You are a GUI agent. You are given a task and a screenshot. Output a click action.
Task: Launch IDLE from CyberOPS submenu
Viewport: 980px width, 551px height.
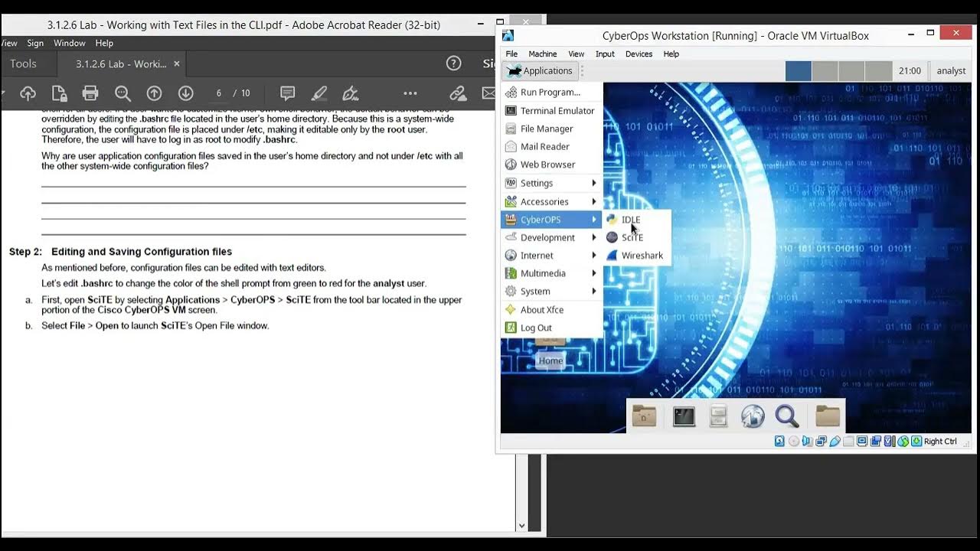point(637,220)
